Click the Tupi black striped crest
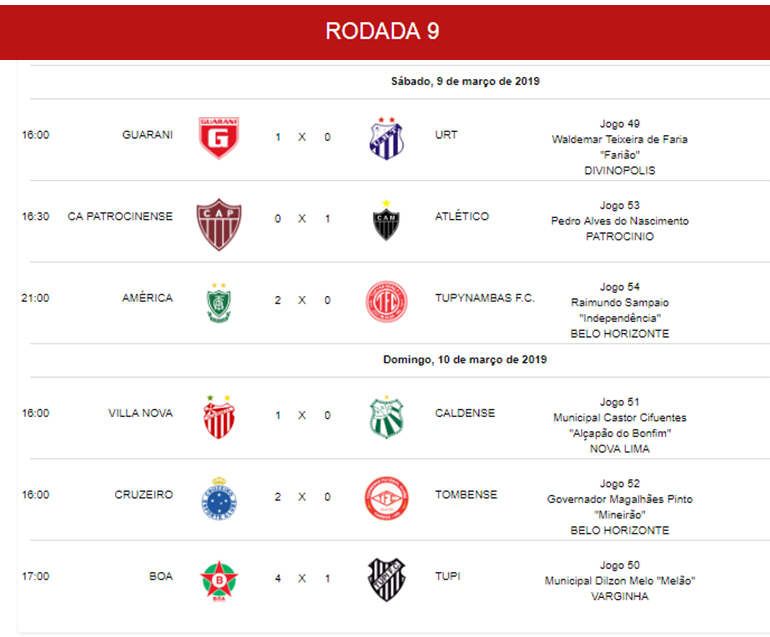 click(x=386, y=580)
